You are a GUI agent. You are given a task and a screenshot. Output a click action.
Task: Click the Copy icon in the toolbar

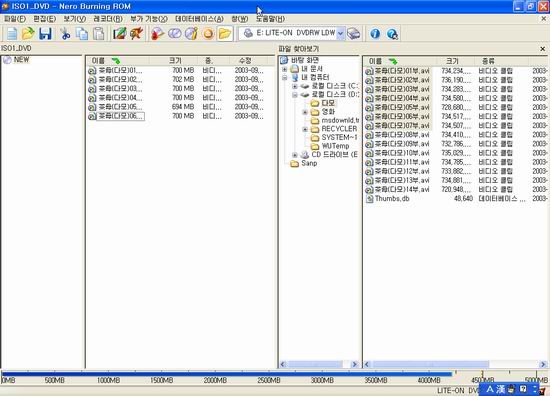click(82, 34)
